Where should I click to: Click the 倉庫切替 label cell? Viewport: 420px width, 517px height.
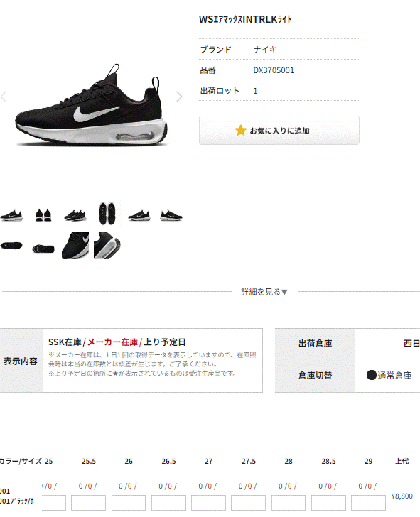(315, 375)
